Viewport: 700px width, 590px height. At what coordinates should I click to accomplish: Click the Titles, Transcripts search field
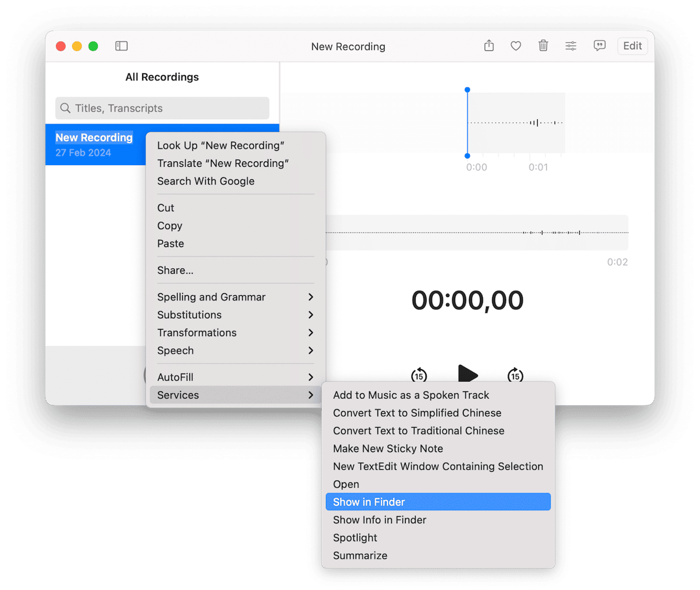162,108
